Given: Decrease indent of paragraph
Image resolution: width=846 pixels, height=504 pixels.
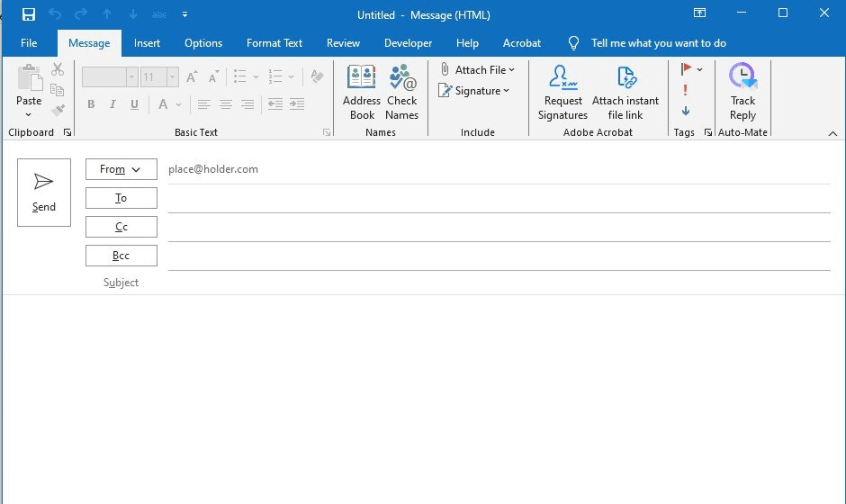Looking at the screenshot, I should coord(275,104).
